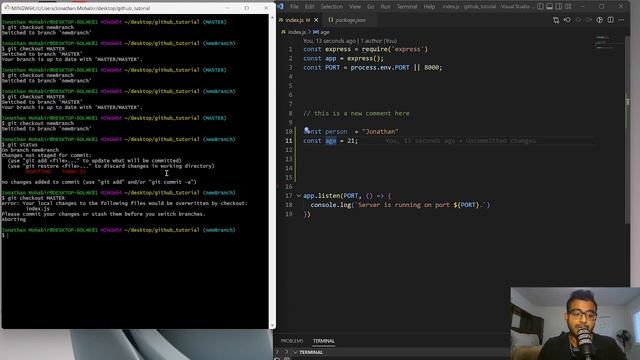Open editor More Actions ellipsis
Screen dimensions: 640x360
[x=621, y=20]
